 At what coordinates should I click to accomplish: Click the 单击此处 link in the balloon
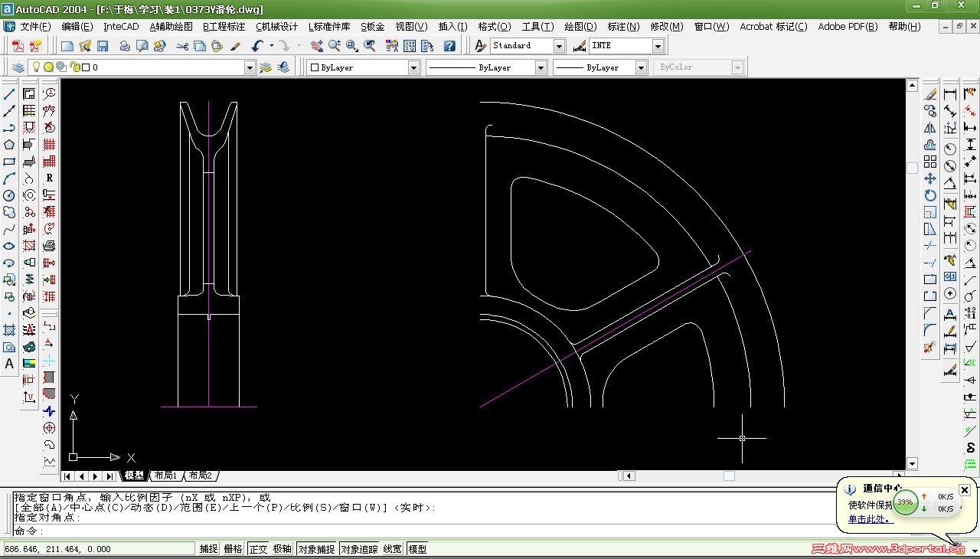871,519
